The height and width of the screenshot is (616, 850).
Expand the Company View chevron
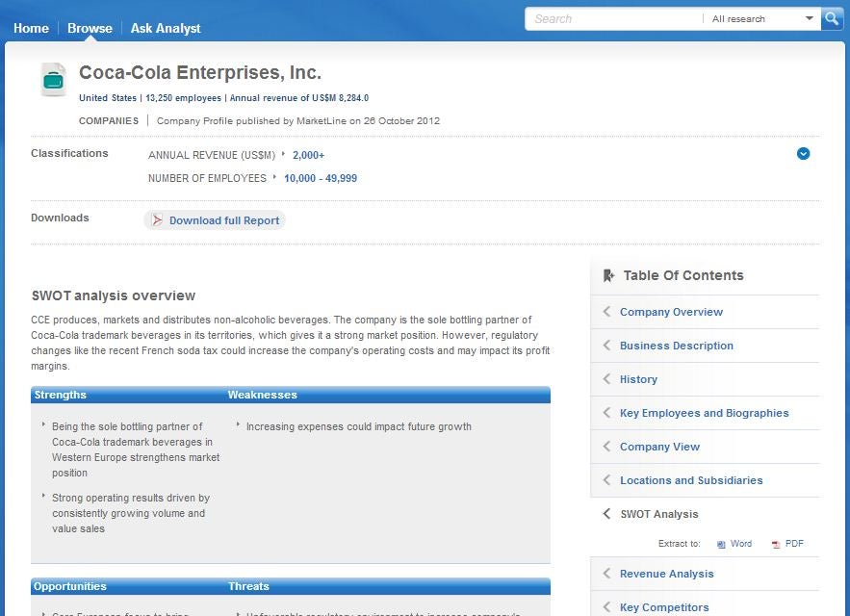point(606,447)
